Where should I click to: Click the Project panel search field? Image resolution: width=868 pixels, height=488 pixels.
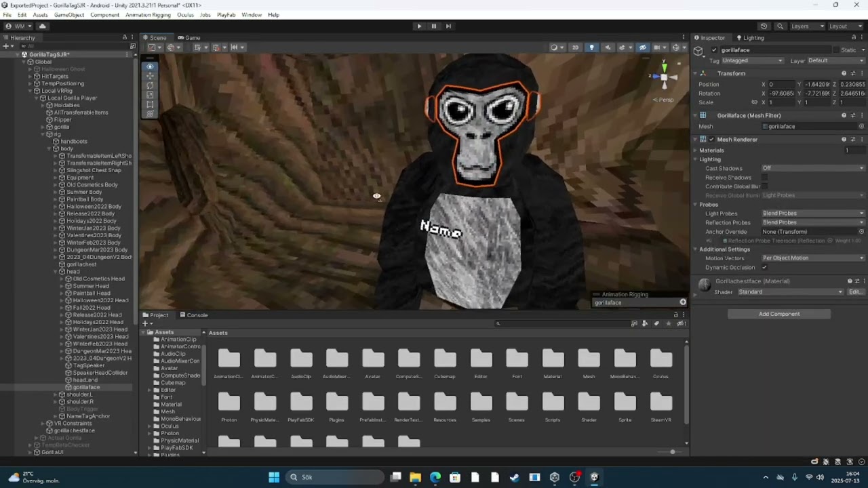click(x=562, y=324)
